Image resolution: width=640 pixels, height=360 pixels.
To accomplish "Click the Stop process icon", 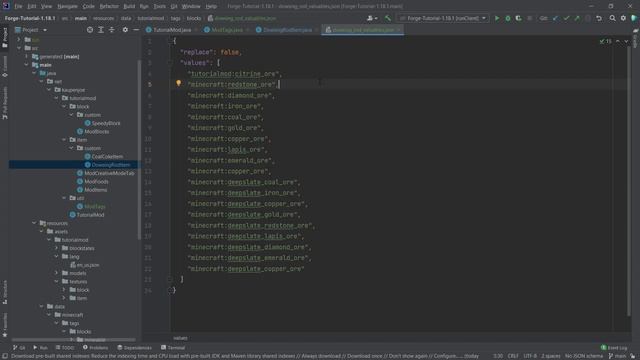I will [529, 18].
